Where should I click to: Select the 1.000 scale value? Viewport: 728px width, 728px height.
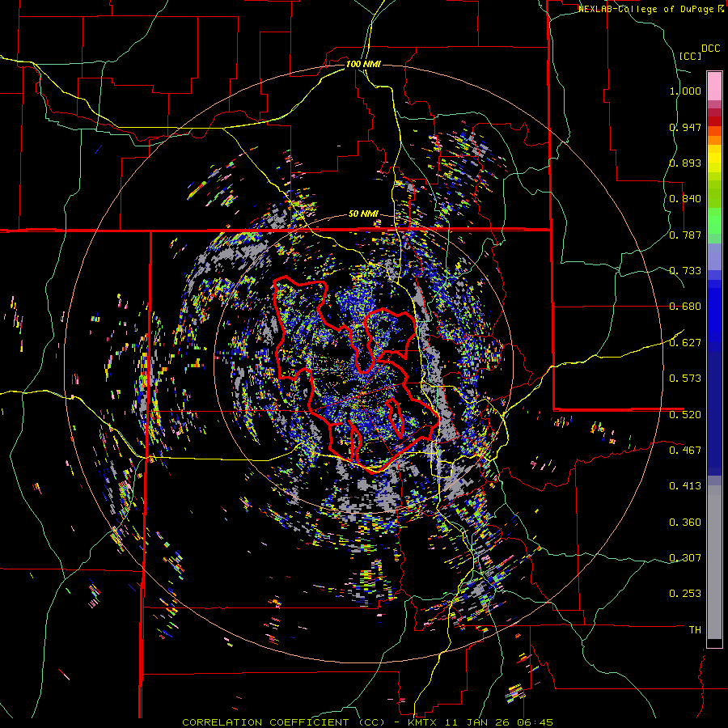685,91
